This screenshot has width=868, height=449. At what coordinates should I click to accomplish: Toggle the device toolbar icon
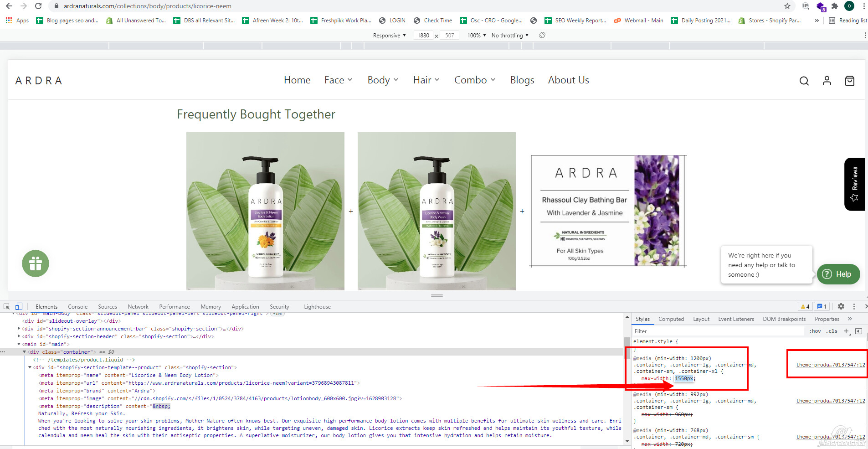(19, 307)
